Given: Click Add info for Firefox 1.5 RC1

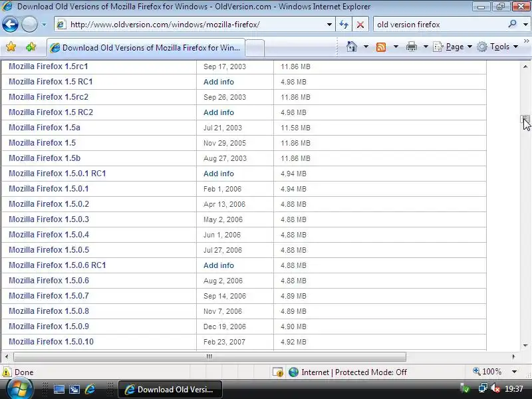Looking at the screenshot, I should coord(219,82).
